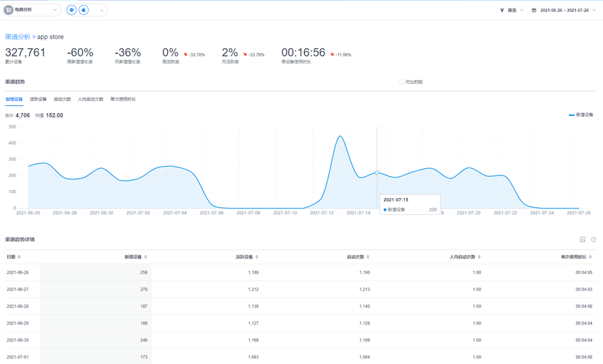Click the 1,212 active devices cell
This screenshot has width=603, height=364.
pyautogui.click(x=253, y=289)
